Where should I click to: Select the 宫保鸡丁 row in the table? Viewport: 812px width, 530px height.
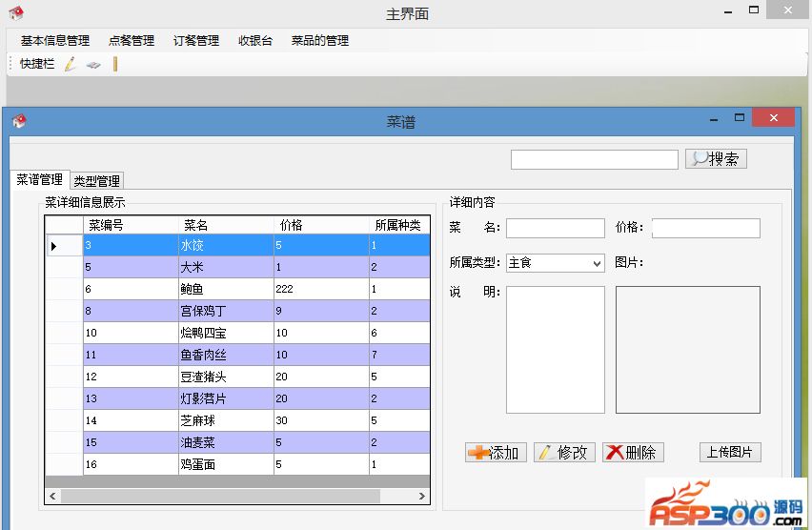(x=203, y=311)
